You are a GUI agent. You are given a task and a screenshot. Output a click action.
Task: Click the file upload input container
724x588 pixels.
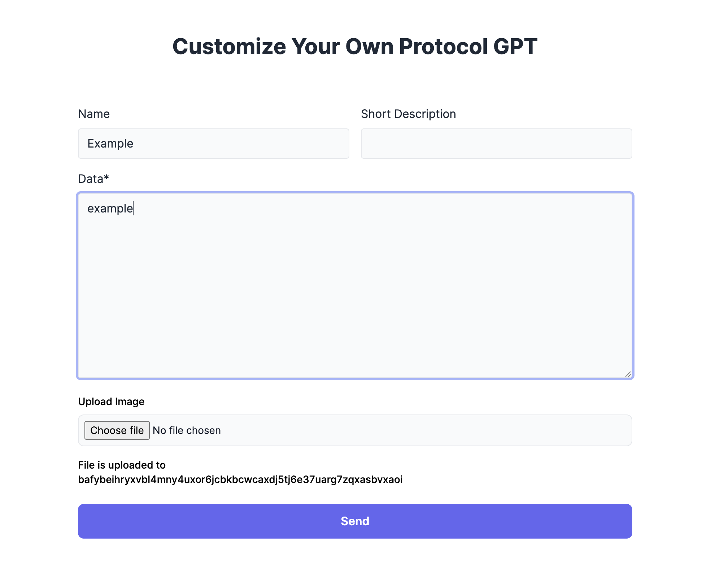355,430
